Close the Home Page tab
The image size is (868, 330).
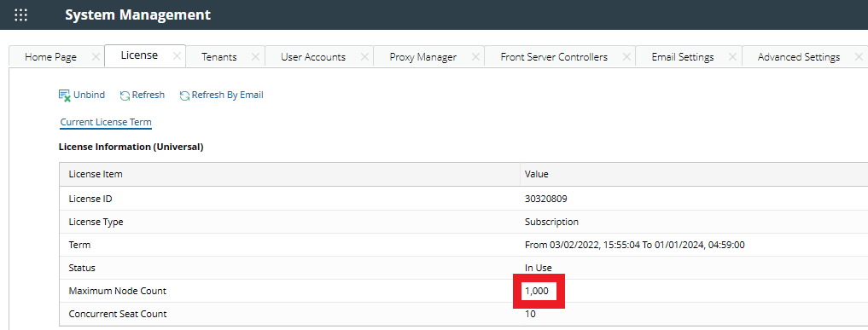(x=96, y=57)
